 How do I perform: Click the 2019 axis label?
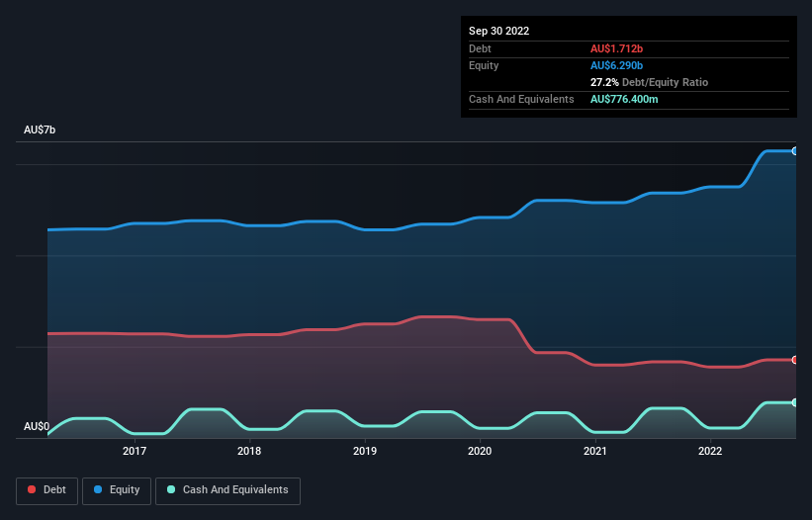coord(365,451)
